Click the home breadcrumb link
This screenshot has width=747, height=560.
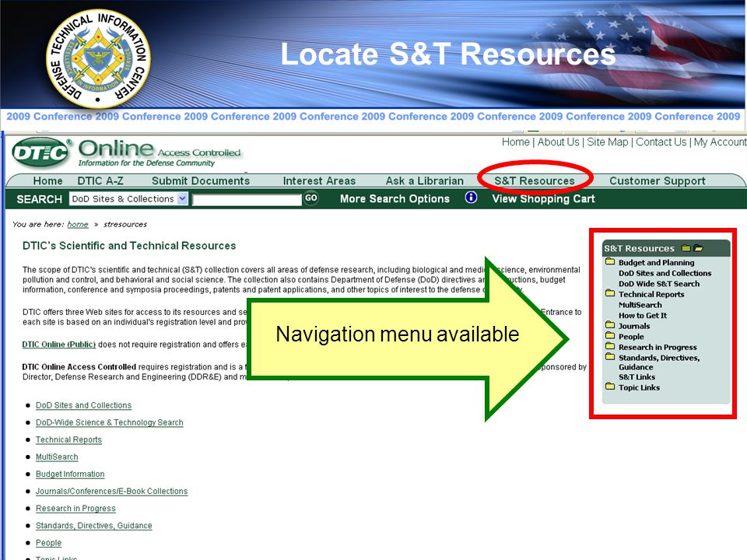coord(78,224)
